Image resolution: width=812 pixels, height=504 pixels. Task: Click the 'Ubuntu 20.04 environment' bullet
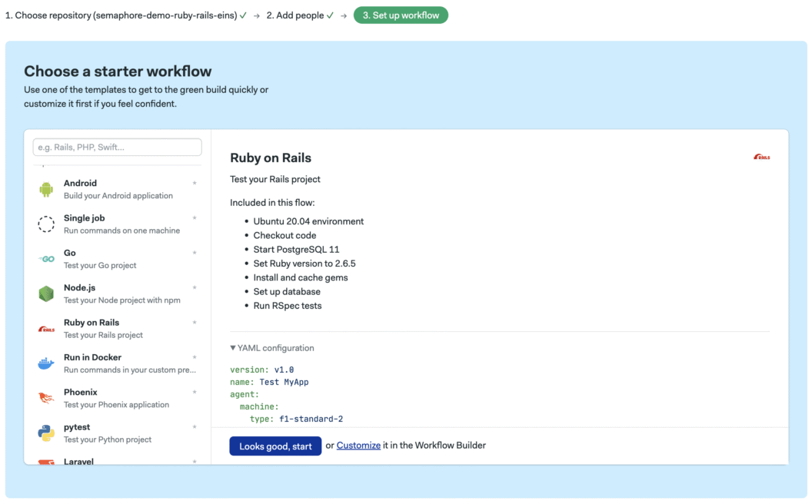click(x=308, y=221)
